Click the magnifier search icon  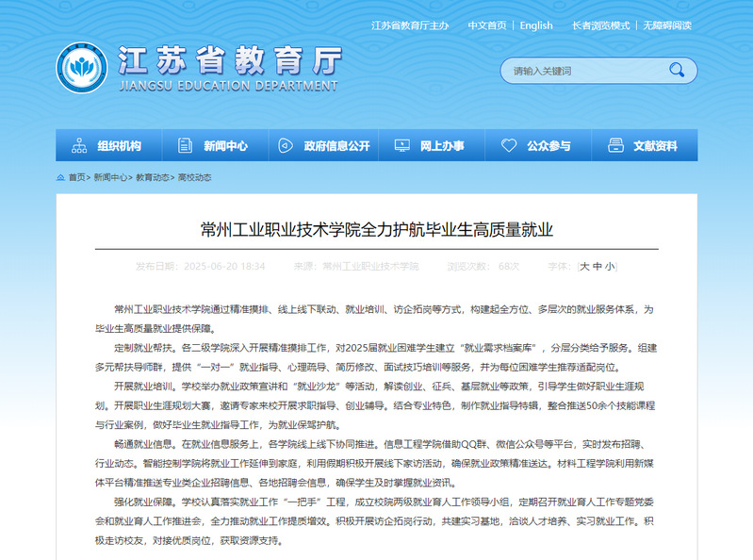pyautogui.click(x=676, y=71)
